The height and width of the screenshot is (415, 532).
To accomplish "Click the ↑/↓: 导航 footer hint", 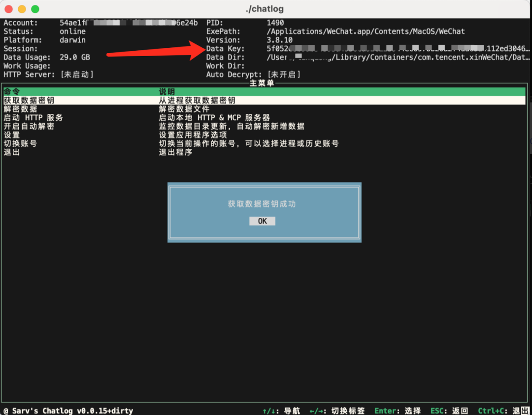I will [x=281, y=411].
